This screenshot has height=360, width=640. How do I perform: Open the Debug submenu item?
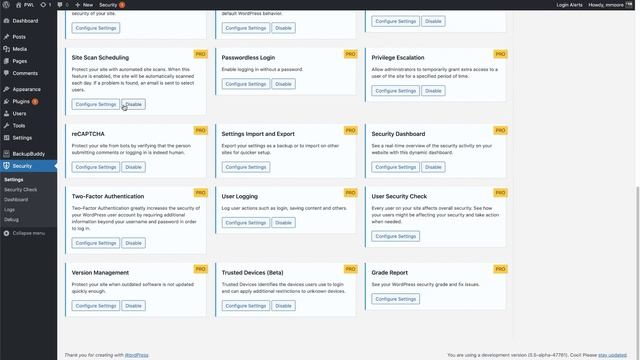(11, 220)
